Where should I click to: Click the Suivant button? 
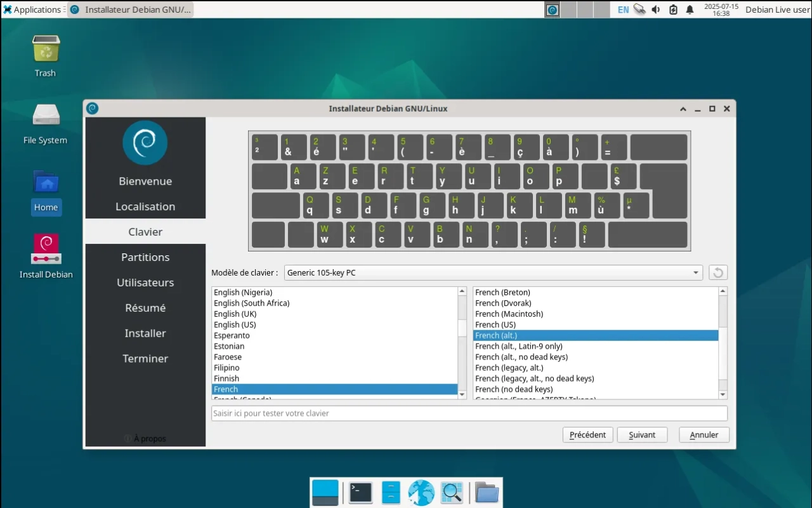(x=642, y=434)
